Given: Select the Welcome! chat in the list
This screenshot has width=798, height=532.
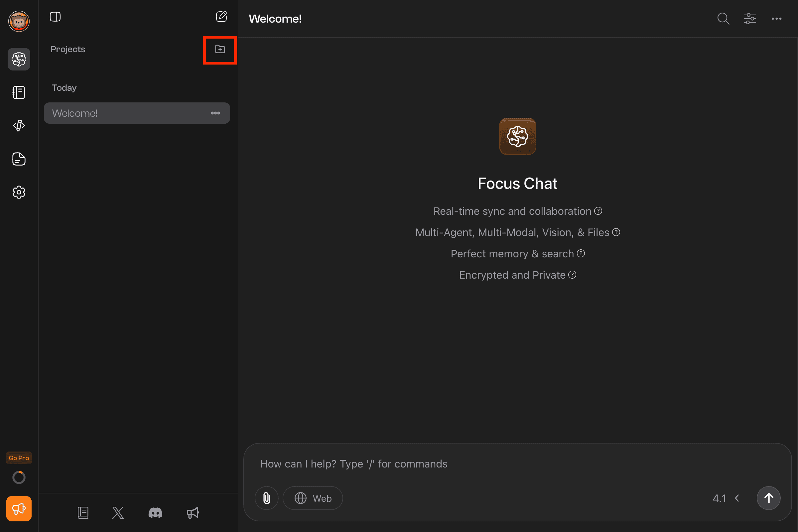Looking at the screenshot, I should [137, 113].
